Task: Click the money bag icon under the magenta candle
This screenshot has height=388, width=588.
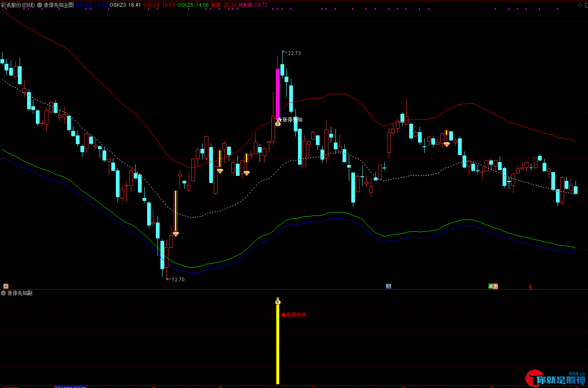Action: click(278, 123)
